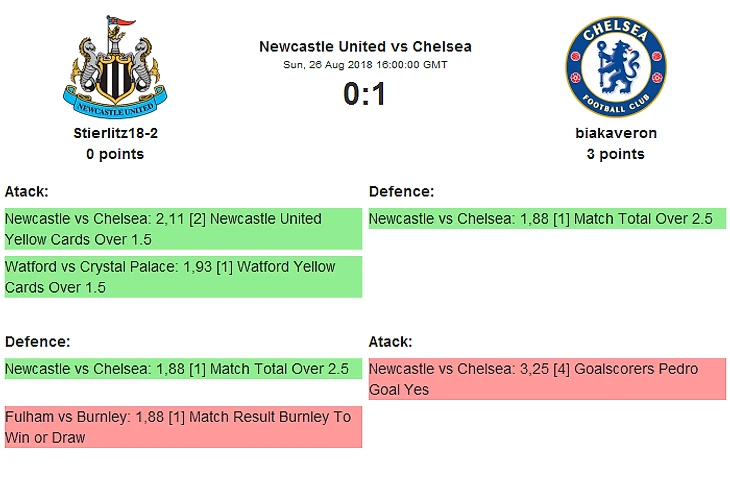Screen dimensions: 730x480
Task: Click the left lower Defence heading
Action: click(x=37, y=342)
